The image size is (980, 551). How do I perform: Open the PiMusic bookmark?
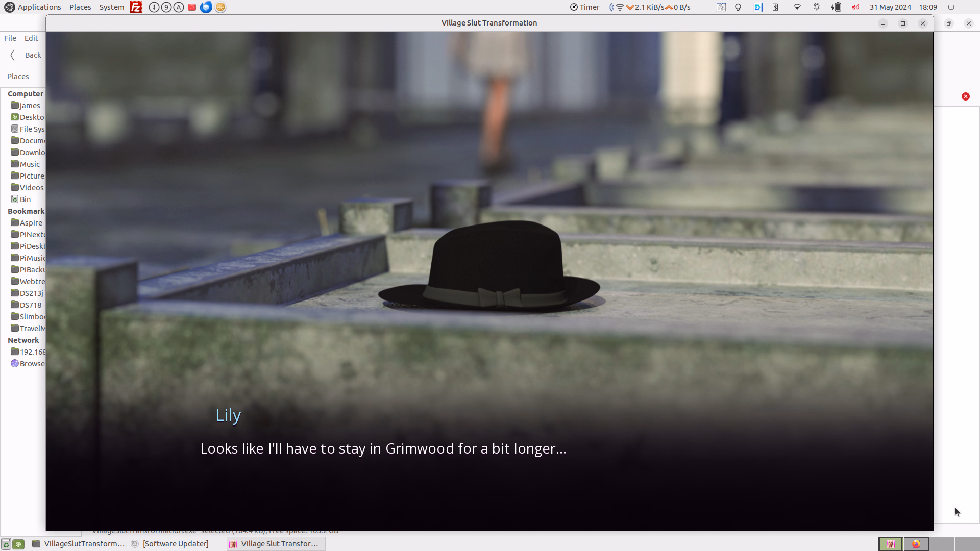click(28, 258)
